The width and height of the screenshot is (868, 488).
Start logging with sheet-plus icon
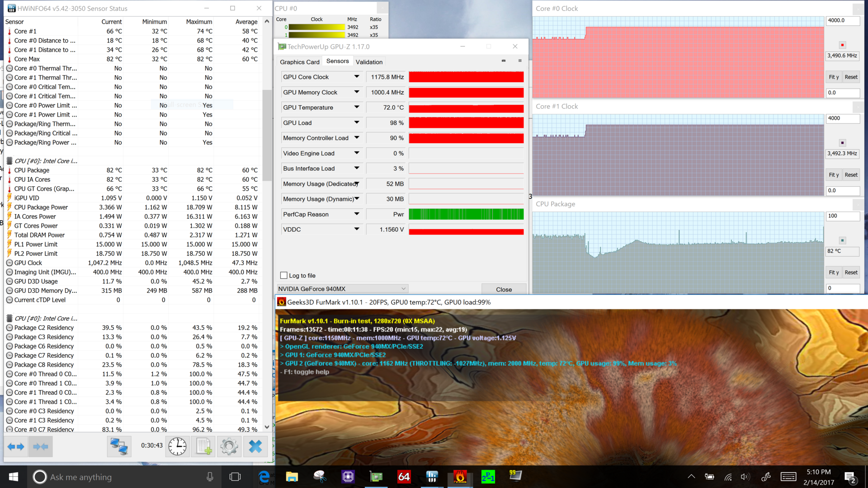coord(203,447)
